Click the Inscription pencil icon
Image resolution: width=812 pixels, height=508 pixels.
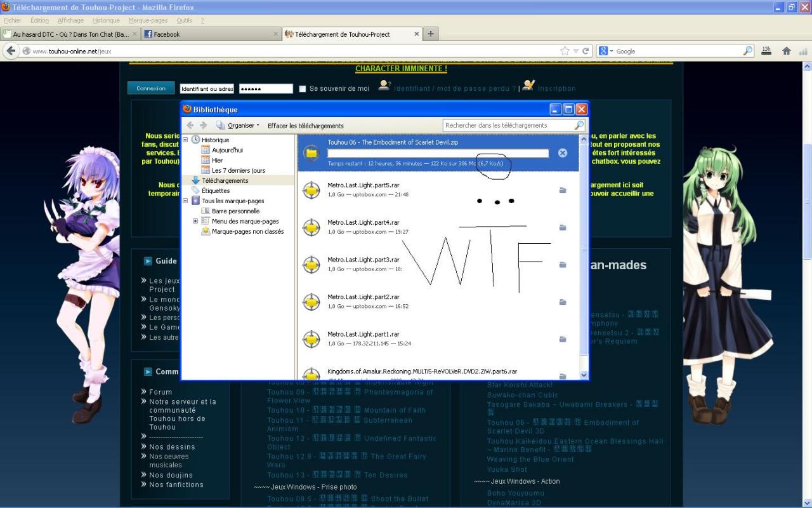tap(528, 86)
